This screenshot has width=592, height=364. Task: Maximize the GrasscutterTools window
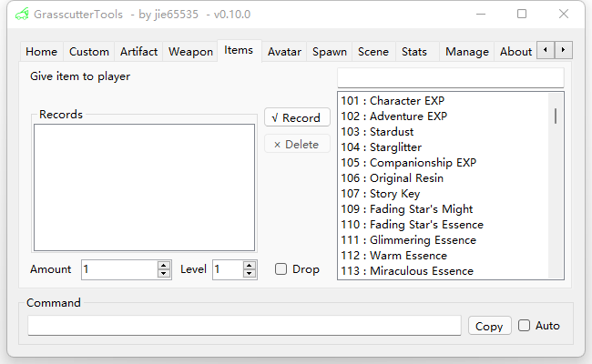[x=522, y=15]
